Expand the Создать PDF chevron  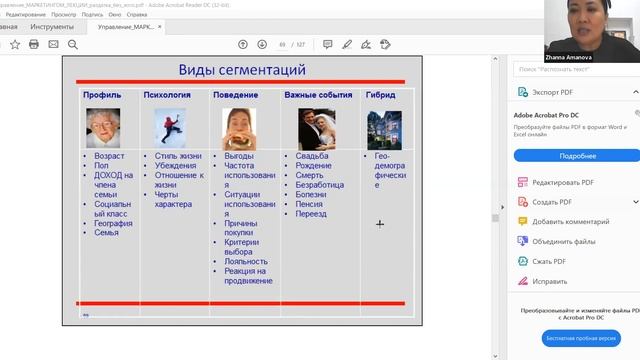[636, 202]
